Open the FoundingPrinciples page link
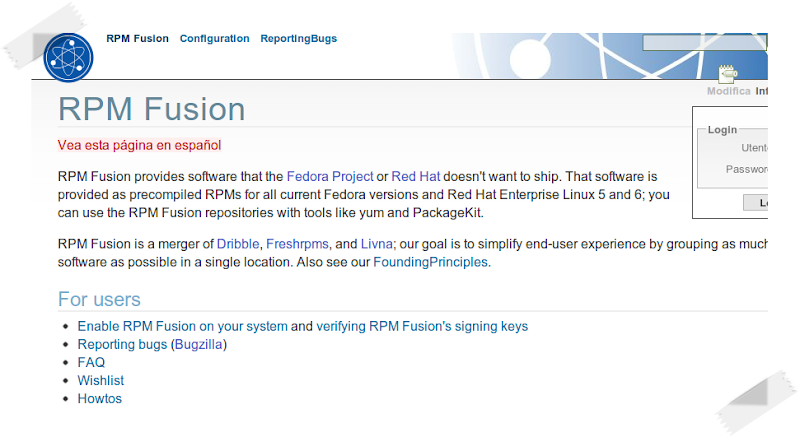Viewport: 800px width, 437px height. (430, 262)
